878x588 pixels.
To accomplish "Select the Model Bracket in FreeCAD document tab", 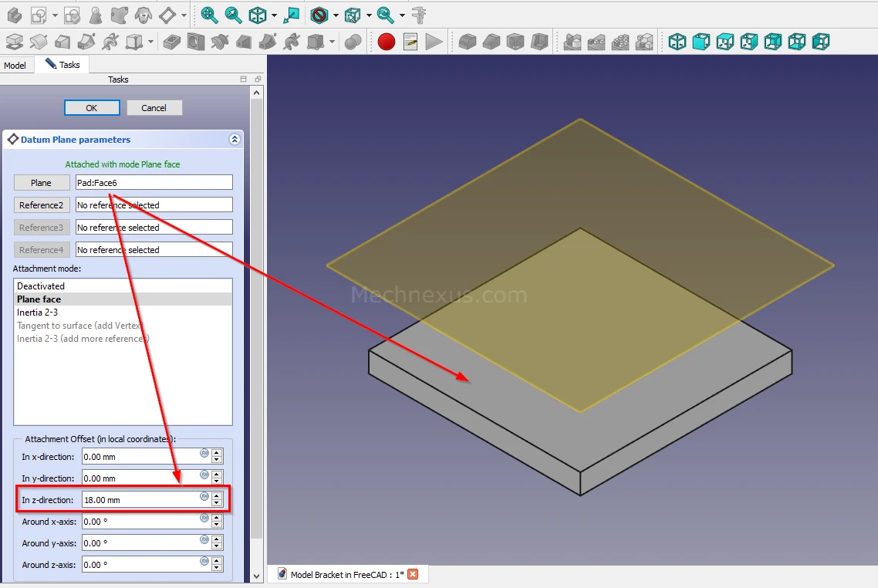I will (x=347, y=574).
